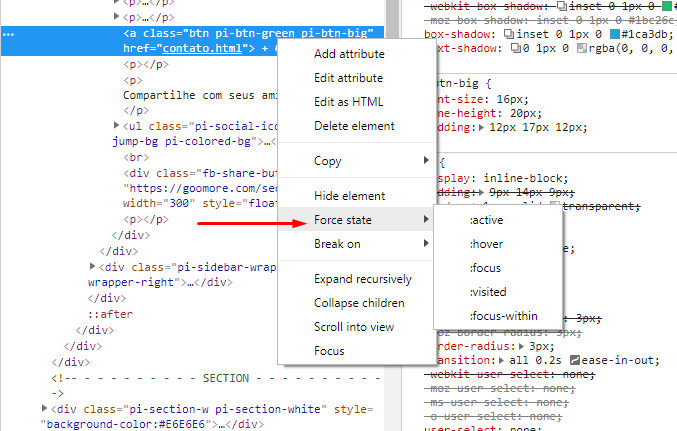Choose Edit attribute from the context menu
This screenshot has height=431, width=677.
pos(357,78)
